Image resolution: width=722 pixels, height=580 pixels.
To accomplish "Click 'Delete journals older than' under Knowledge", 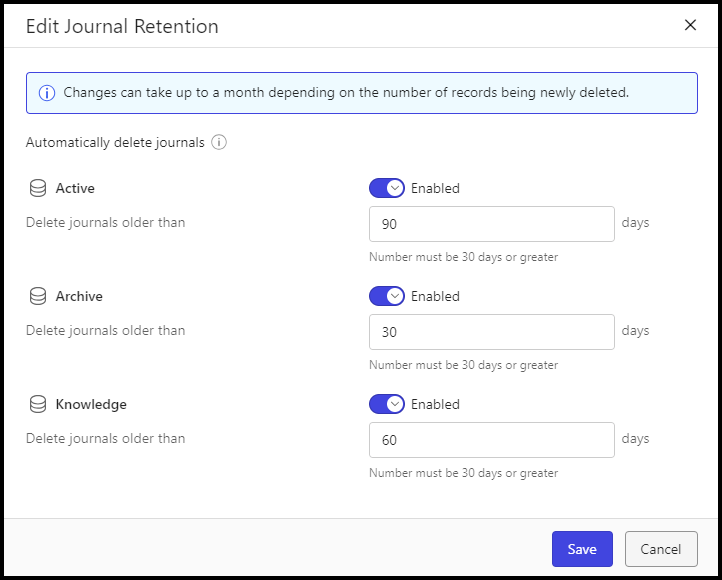I will pyautogui.click(x=105, y=438).
